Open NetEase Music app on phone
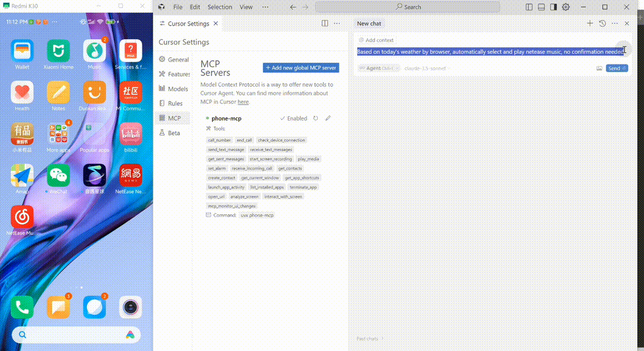 point(22,217)
